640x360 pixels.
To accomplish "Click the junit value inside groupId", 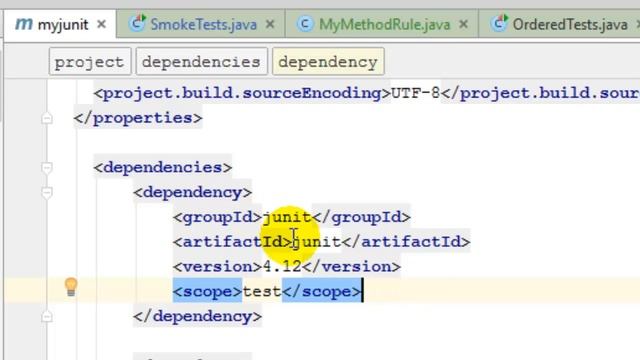I will (287, 218).
